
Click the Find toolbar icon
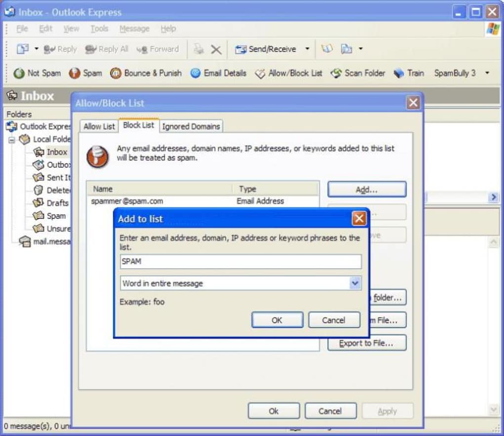[x=346, y=49]
